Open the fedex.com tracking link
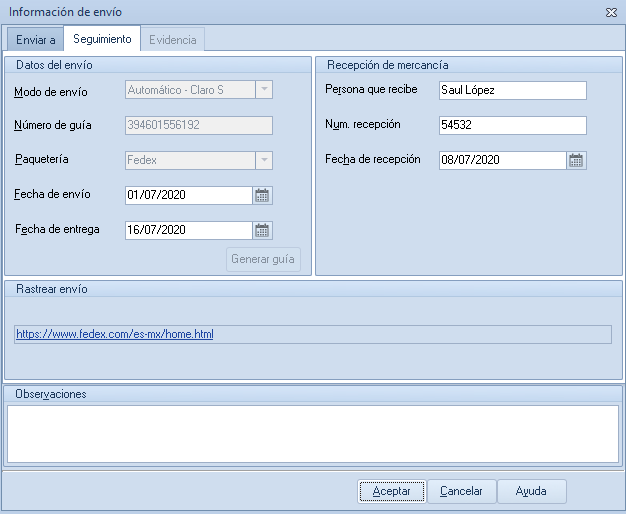This screenshot has width=626, height=514. coord(115,334)
